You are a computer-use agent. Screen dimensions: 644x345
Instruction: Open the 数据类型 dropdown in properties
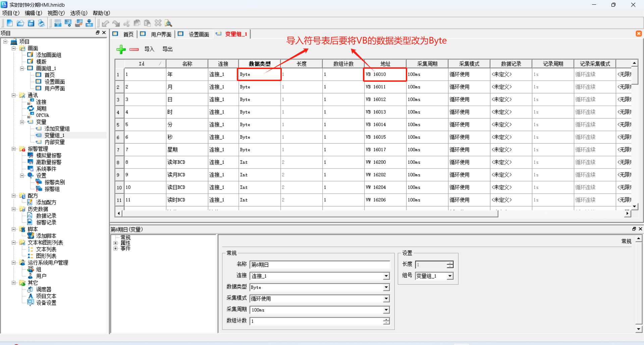(386, 287)
